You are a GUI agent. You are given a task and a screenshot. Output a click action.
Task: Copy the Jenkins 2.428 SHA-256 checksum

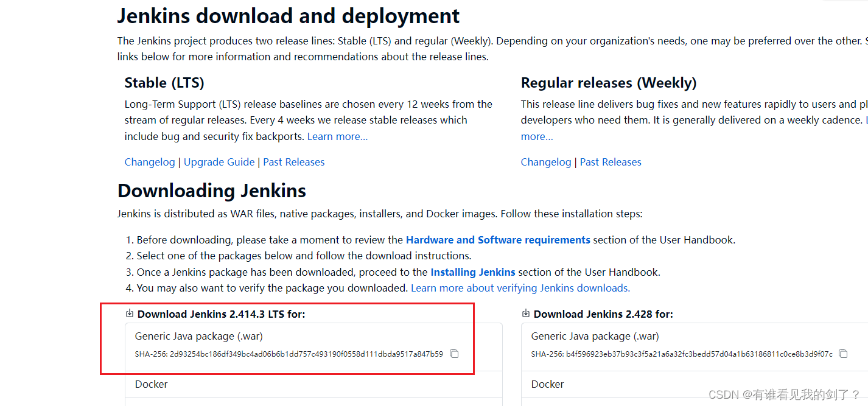[x=843, y=354]
